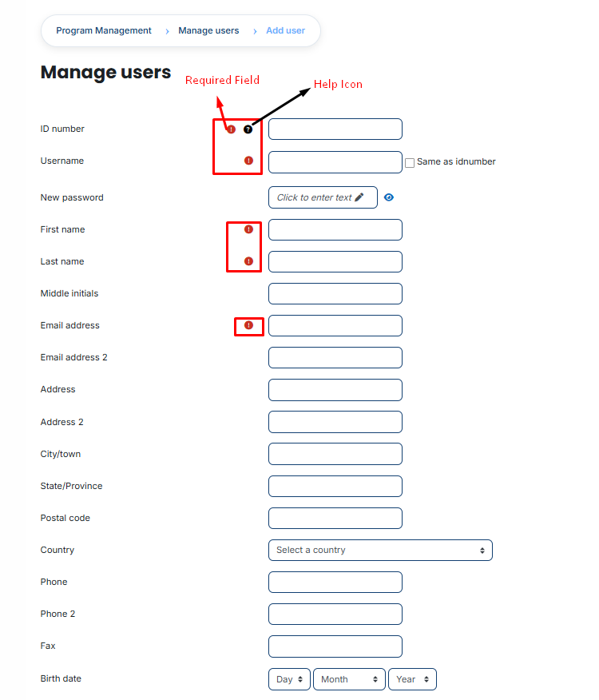The image size is (599, 700).
Task: Click the Email address required field icon
Action: [x=248, y=325]
